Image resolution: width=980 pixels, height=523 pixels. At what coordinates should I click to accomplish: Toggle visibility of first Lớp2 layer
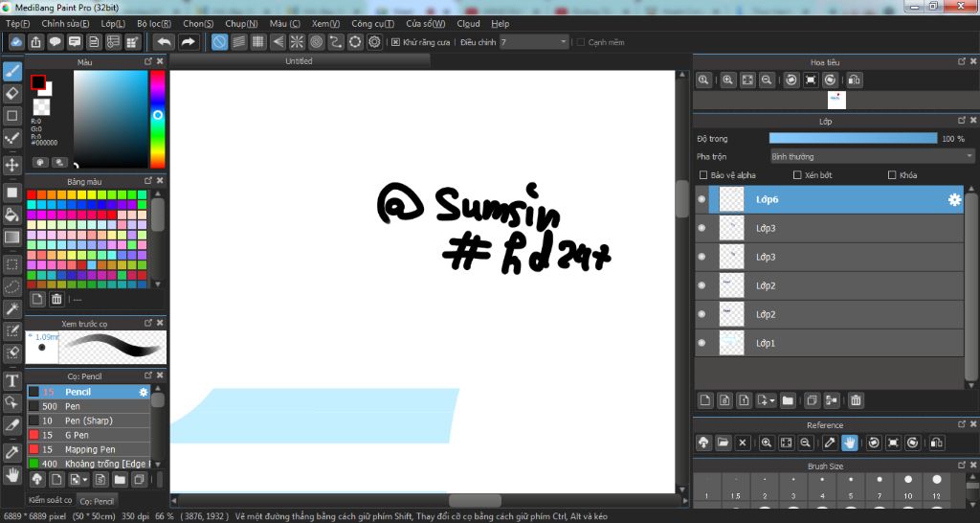[x=702, y=285]
